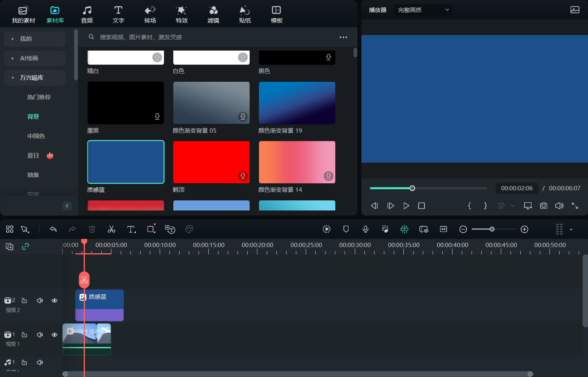Switch to the 转场 tab
This screenshot has width=588, height=377.
click(x=150, y=14)
